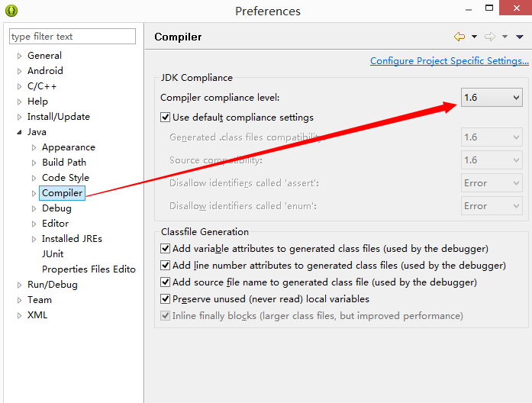Expand the Run/Debug tree node
The width and height of the screenshot is (532, 403).
pyautogui.click(x=19, y=285)
